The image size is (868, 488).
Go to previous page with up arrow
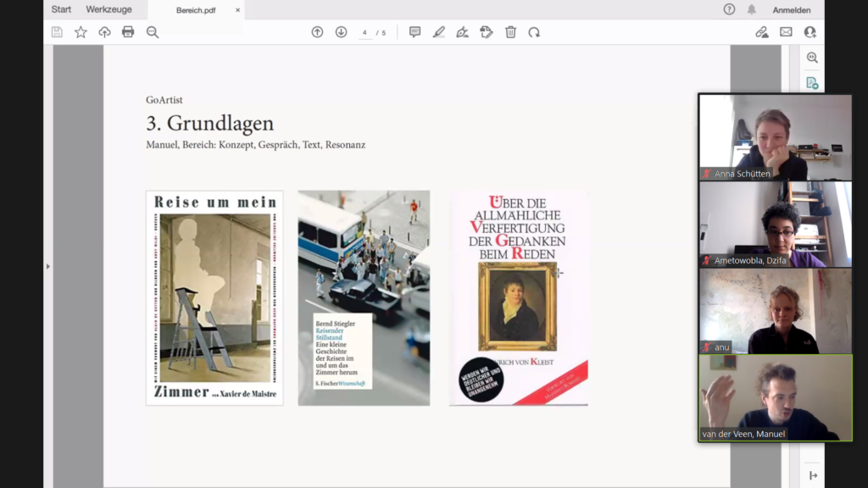317,32
